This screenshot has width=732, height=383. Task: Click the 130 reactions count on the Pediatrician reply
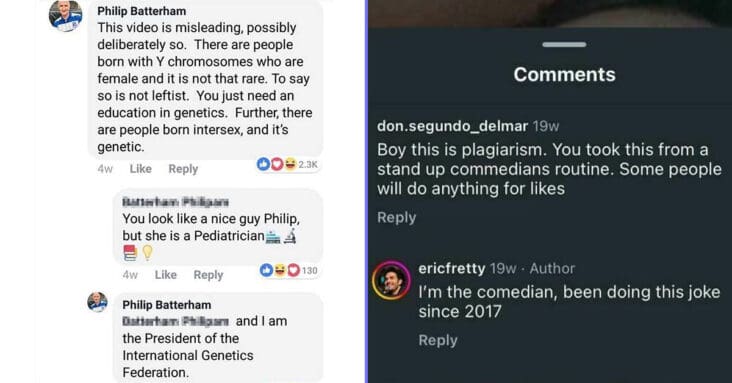click(x=310, y=270)
